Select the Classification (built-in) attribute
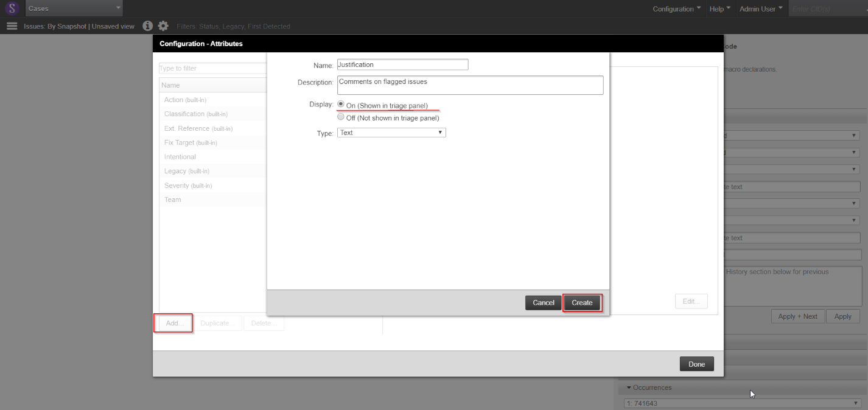Screen dimensions: 868x410 [213, 114]
